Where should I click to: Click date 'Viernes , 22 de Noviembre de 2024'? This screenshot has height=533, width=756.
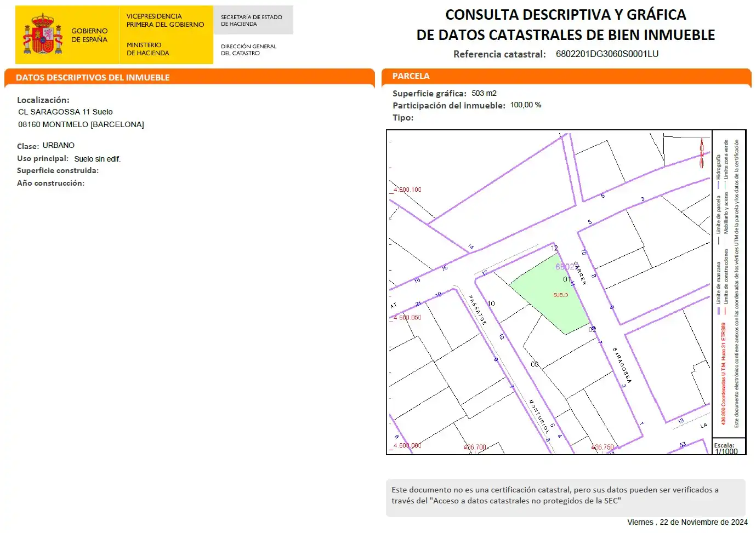pos(687,522)
